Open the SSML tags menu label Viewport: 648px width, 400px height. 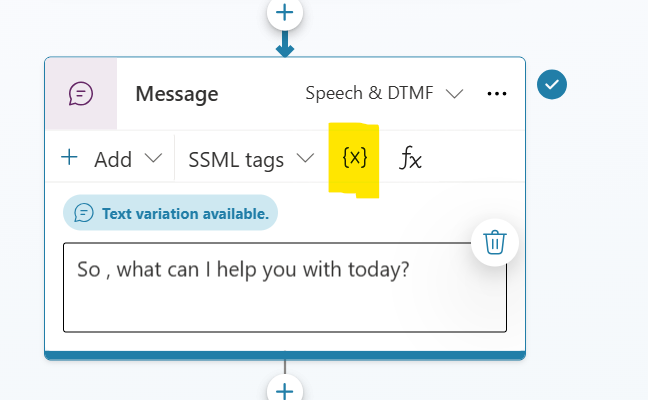[236, 160]
